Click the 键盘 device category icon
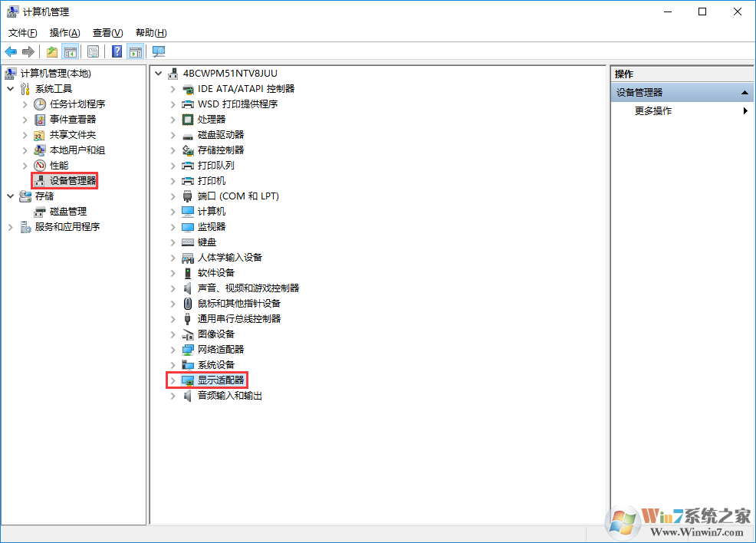The image size is (756, 543). pos(188,242)
